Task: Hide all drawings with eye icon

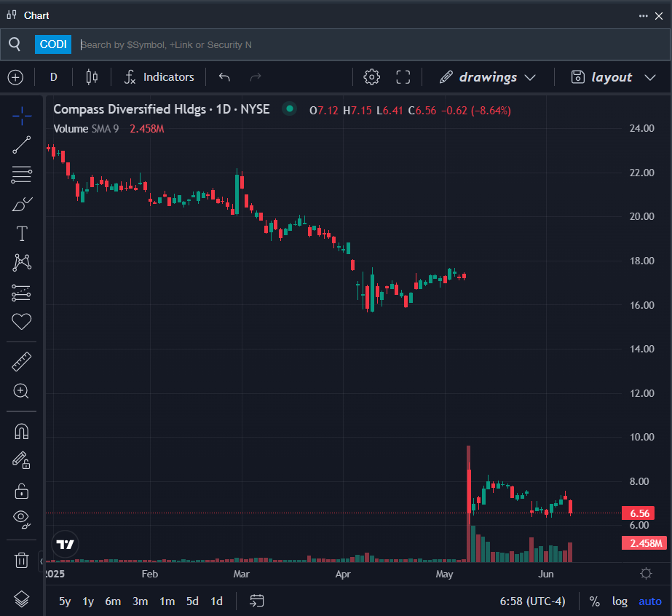Action: (x=21, y=518)
